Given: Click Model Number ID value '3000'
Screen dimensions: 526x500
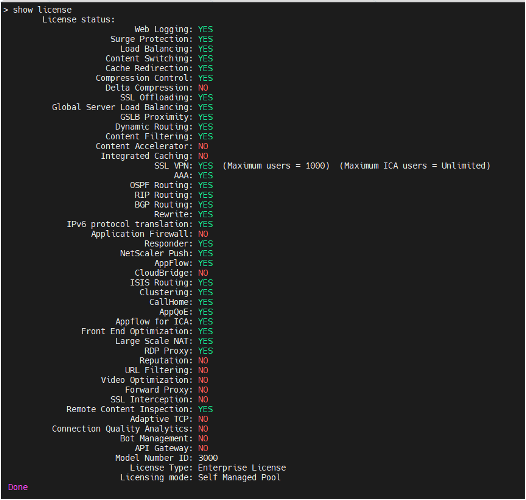Looking at the screenshot, I should click(208, 458).
